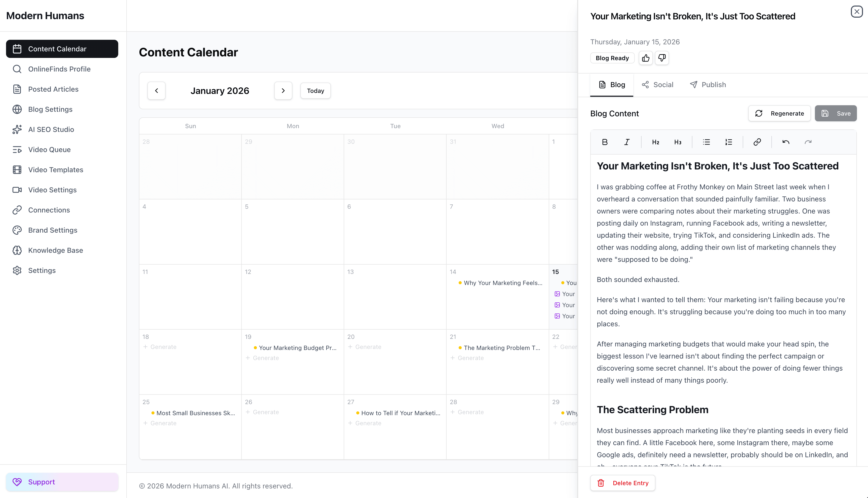Generate content for January 26
Image resolution: width=868 pixels, height=498 pixels.
pyautogui.click(x=262, y=412)
